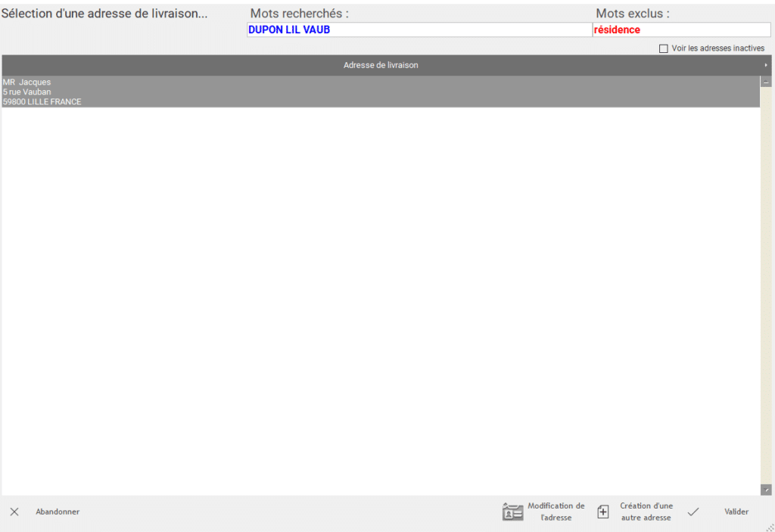
Task: Enable Voir les adresses inactives checkbox
Action: (663, 48)
